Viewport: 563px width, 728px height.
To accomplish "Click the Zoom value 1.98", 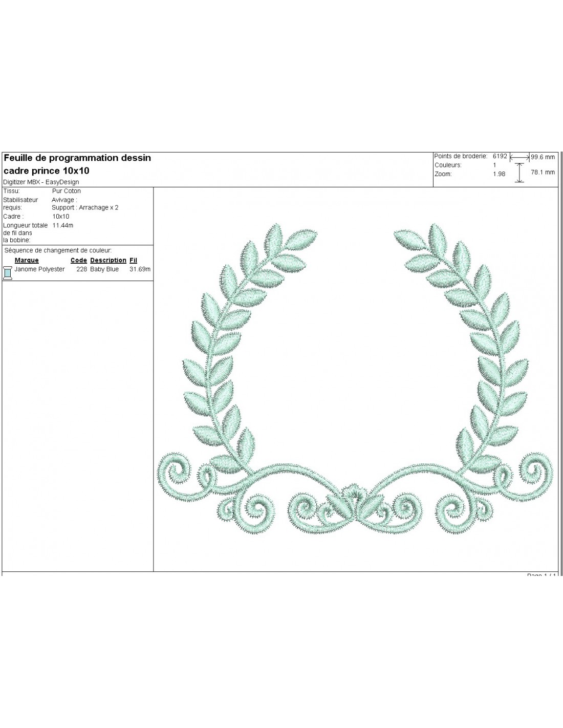I will pos(499,174).
